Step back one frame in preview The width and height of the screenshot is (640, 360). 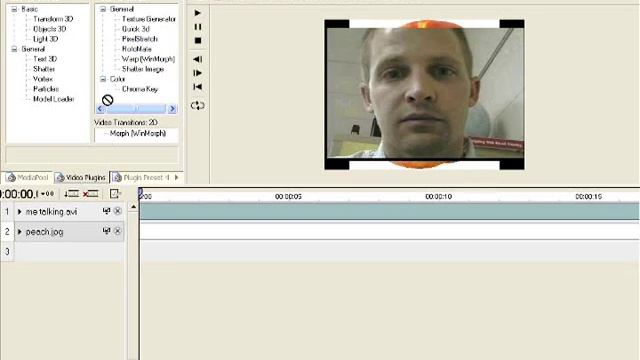[198, 59]
